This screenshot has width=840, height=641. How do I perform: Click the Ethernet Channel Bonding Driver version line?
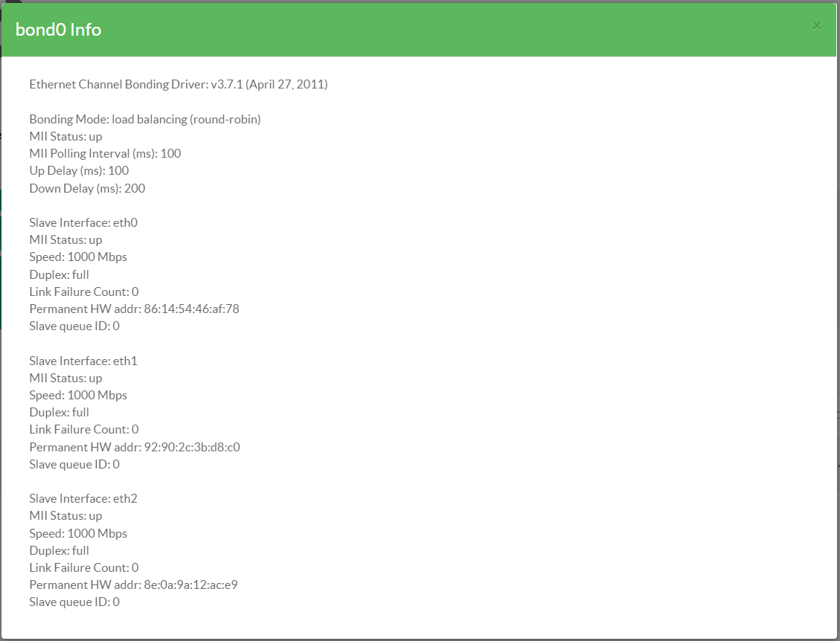(x=179, y=84)
